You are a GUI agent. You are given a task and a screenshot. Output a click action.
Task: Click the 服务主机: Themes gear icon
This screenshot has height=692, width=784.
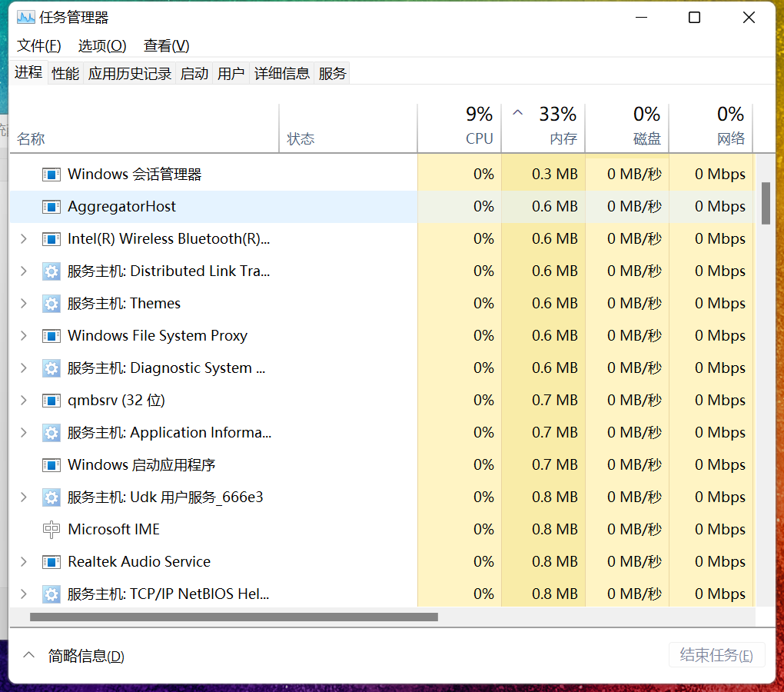[x=51, y=304]
